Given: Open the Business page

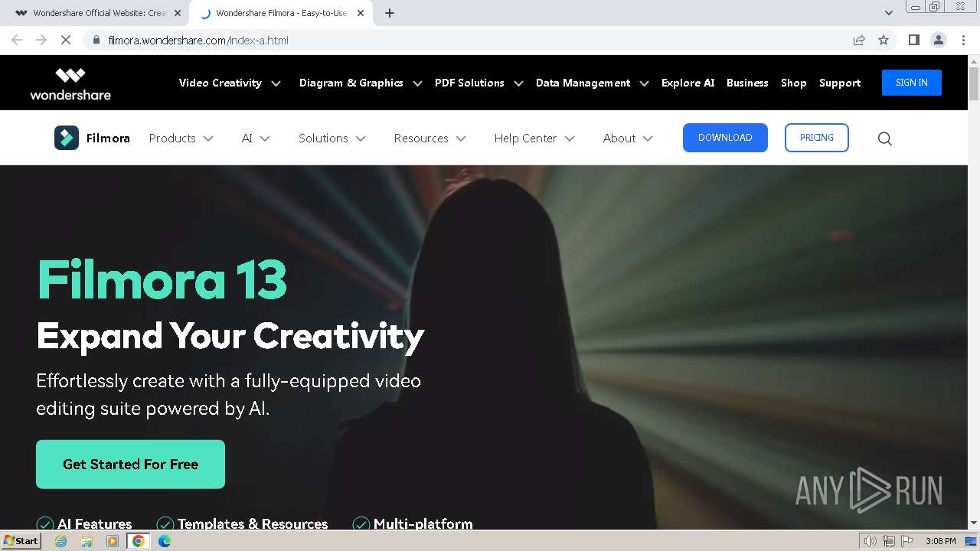Looking at the screenshot, I should coord(747,83).
